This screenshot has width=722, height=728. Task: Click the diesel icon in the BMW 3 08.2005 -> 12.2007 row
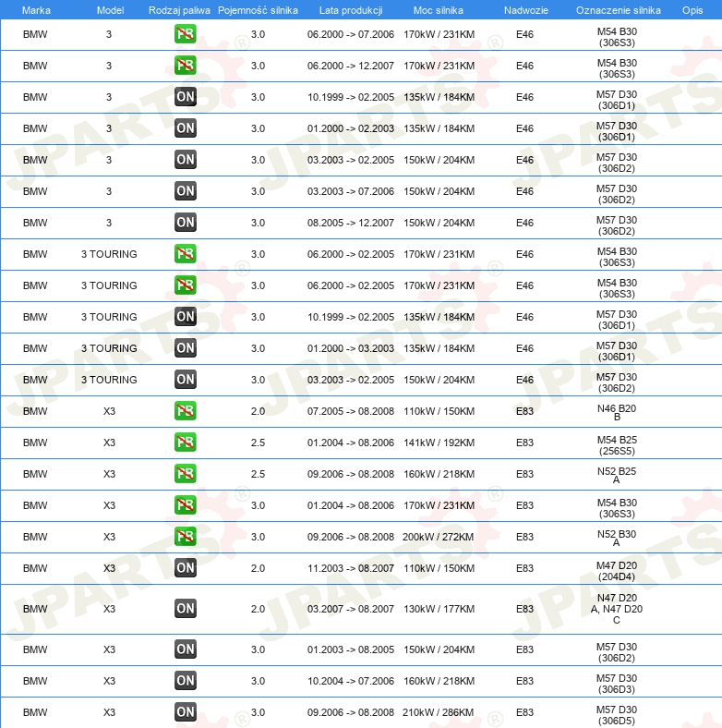(x=186, y=223)
